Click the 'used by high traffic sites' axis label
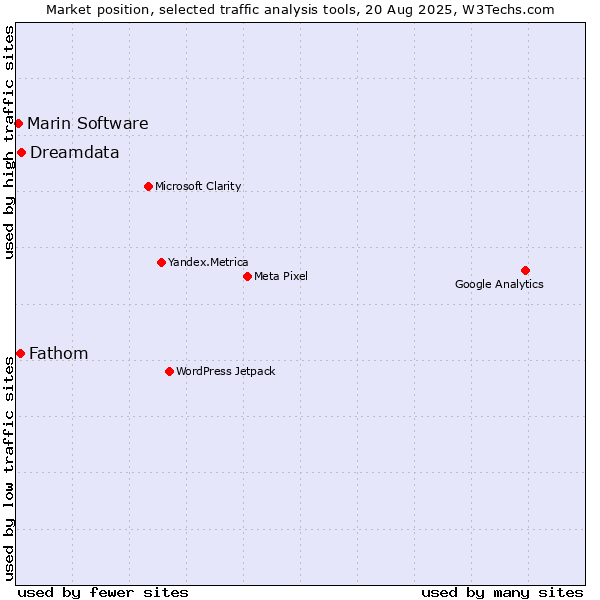This screenshot has height=600, width=600. [9, 142]
